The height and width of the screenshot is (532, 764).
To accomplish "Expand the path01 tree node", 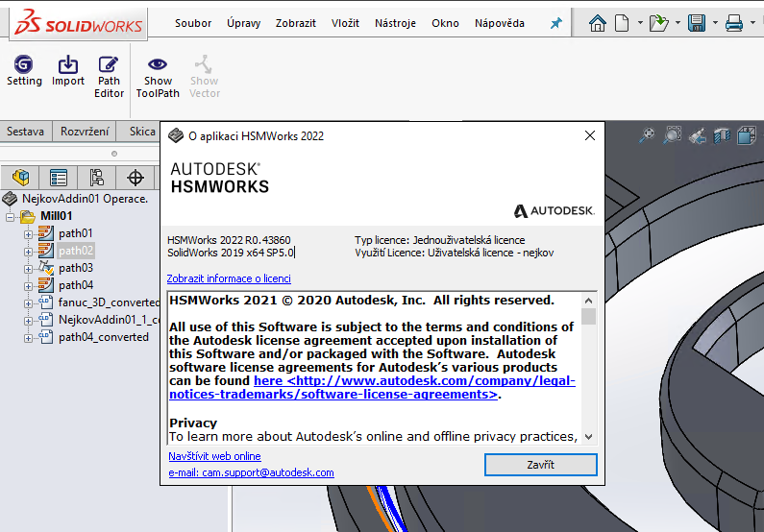I will tap(28, 233).
